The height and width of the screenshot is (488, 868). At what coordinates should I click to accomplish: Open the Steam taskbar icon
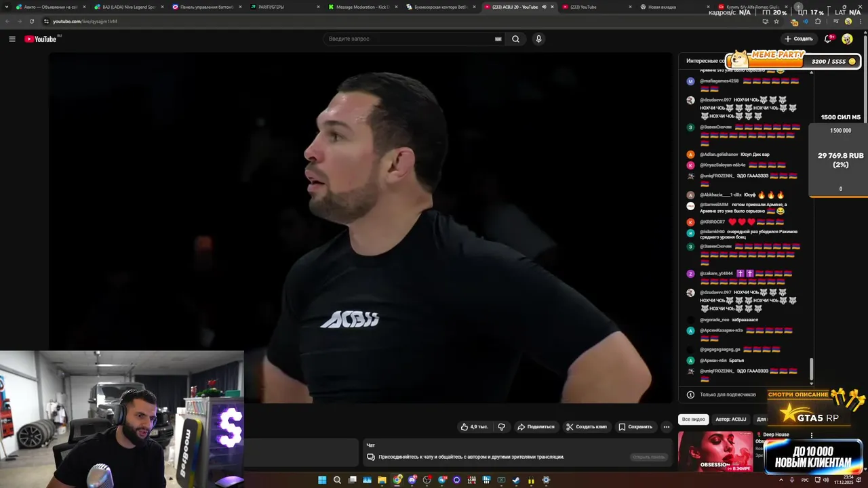click(x=516, y=480)
